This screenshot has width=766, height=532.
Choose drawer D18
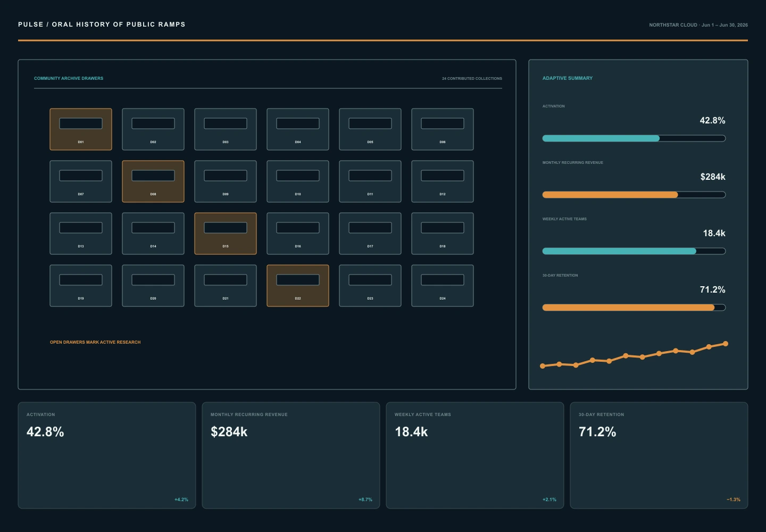click(443, 234)
